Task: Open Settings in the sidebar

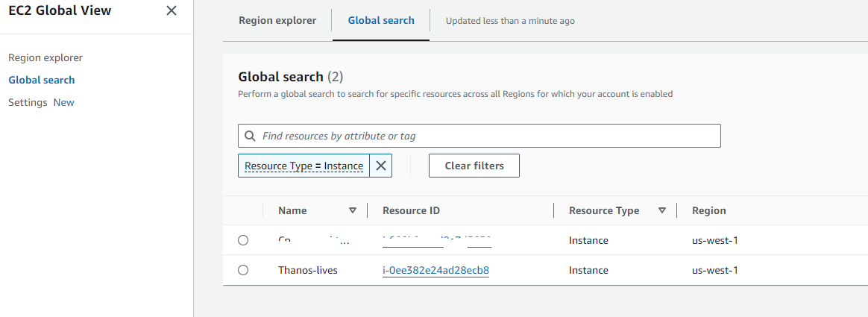Action: click(x=28, y=102)
